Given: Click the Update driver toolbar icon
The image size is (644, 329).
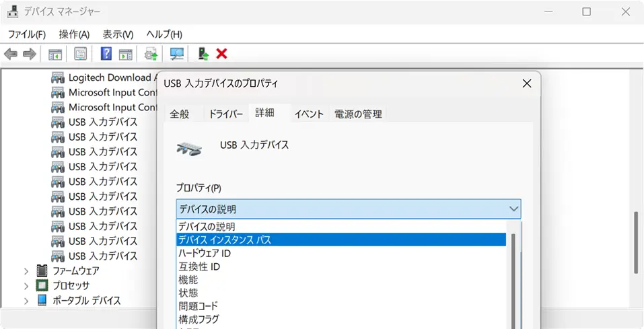Looking at the screenshot, I should tap(151, 54).
